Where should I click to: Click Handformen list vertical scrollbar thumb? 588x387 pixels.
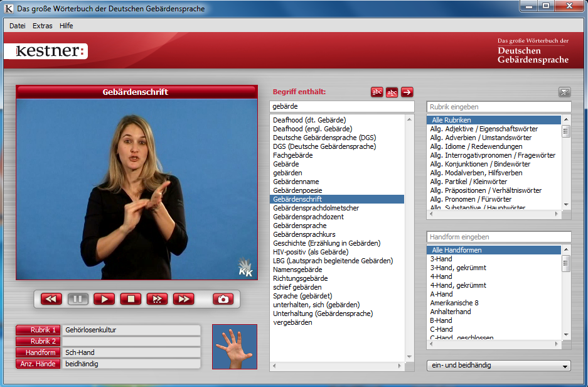(x=566, y=263)
